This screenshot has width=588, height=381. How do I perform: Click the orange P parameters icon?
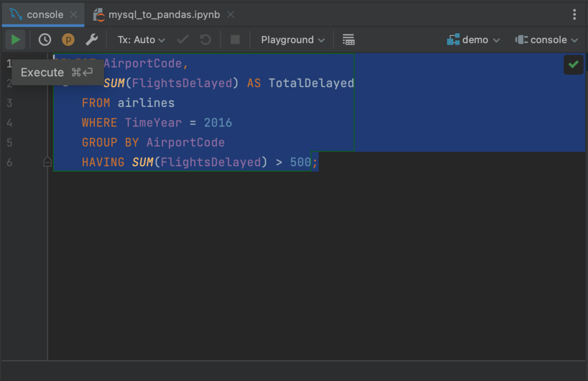(68, 40)
